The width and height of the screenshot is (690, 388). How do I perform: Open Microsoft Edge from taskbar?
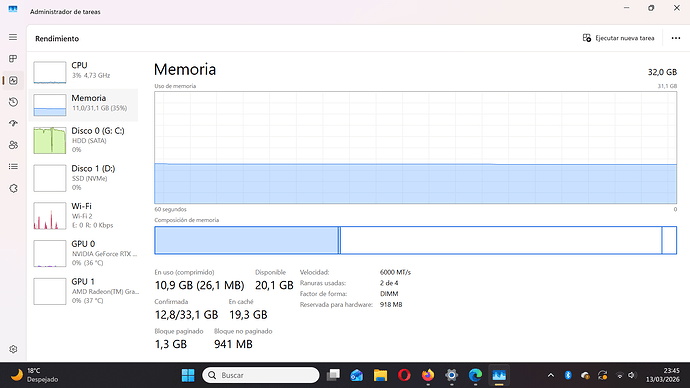click(x=475, y=375)
